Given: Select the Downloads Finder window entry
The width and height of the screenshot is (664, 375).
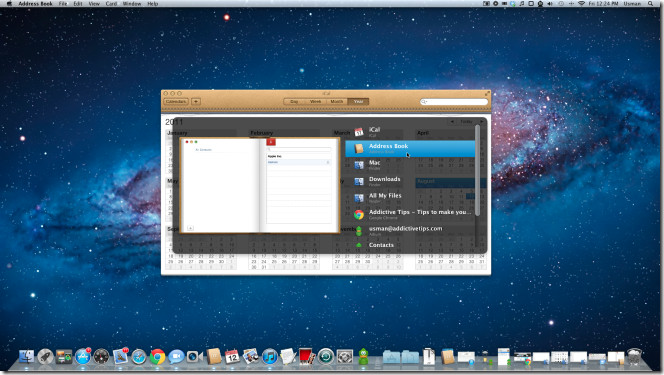Looking at the screenshot, I should pos(410,182).
